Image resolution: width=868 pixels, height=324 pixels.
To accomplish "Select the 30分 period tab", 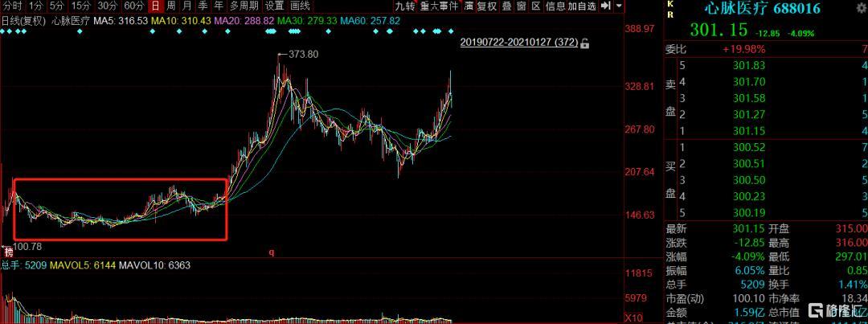I will click(x=108, y=6).
